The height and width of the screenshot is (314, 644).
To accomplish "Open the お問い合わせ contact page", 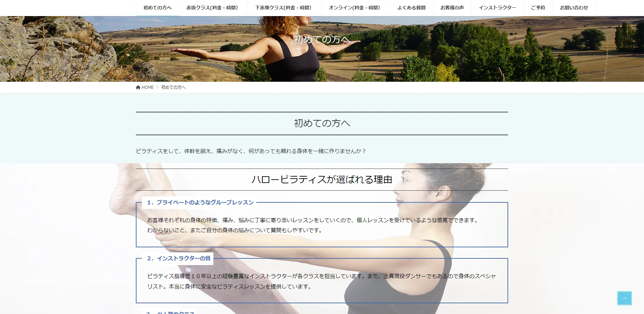I will (x=574, y=8).
